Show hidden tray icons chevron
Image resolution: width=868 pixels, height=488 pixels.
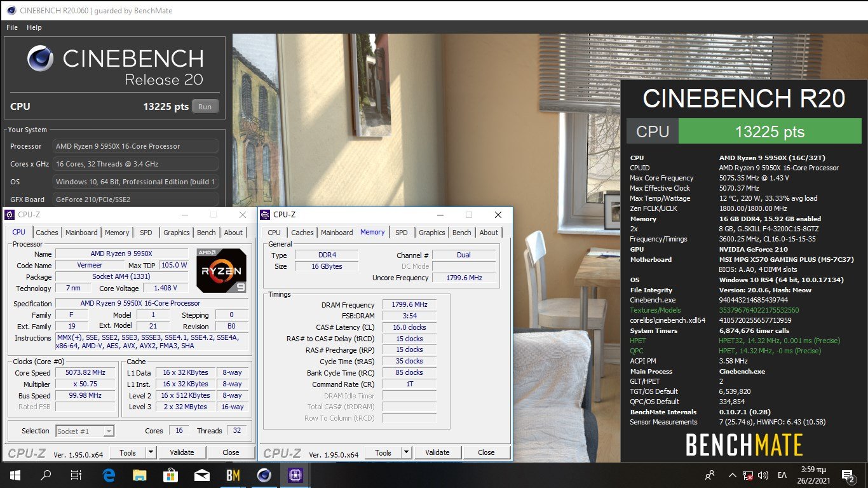click(x=732, y=475)
